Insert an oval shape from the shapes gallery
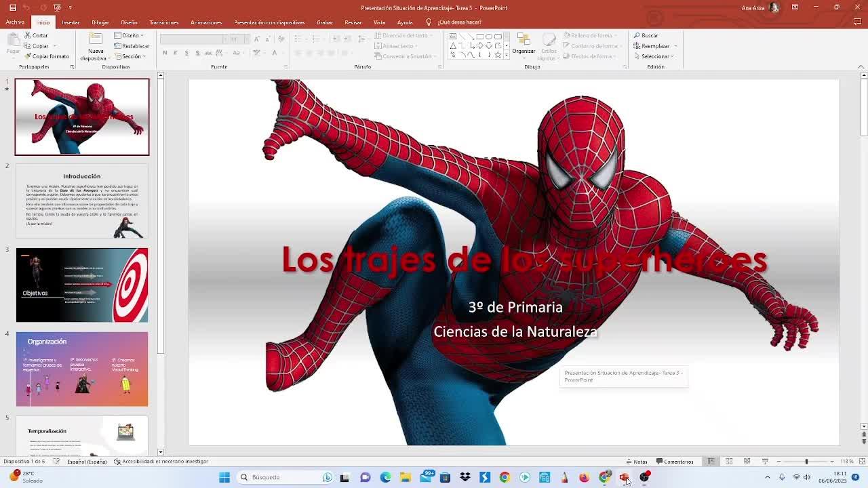 click(x=489, y=37)
